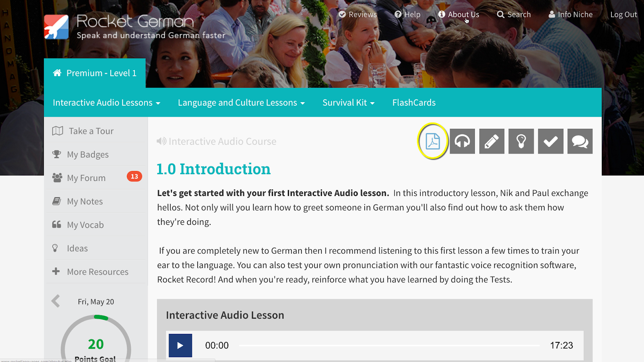This screenshot has width=644, height=362.
Task: Go to previous day with left chevron
Action: click(56, 301)
